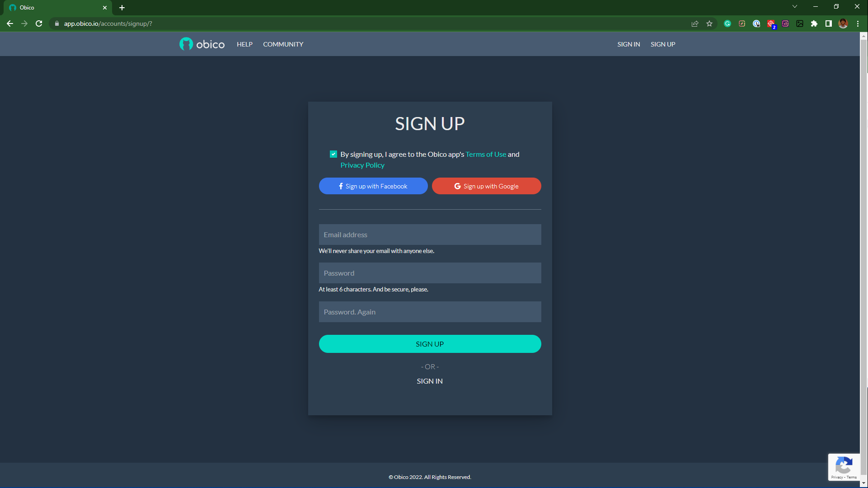The image size is (868, 488).
Task: Open the Grammarly extension icon
Action: pyautogui.click(x=727, y=23)
